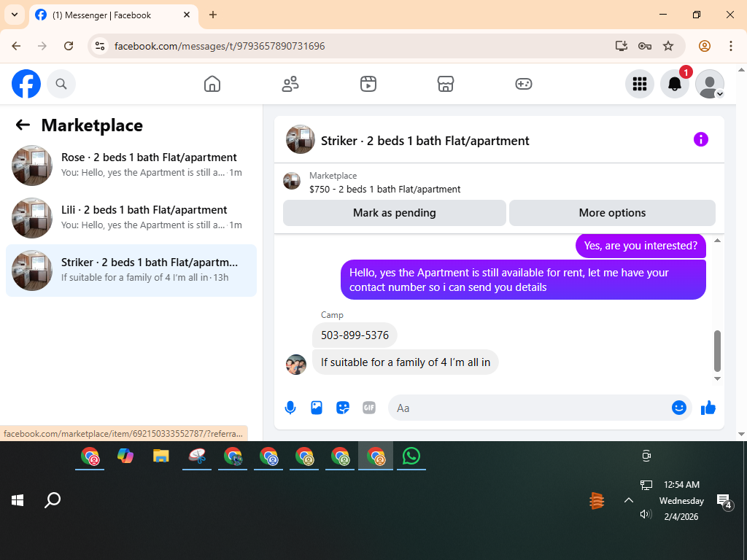747x560 pixels.
Task: Open the Facebook search magnifier
Action: click(61, 84)
